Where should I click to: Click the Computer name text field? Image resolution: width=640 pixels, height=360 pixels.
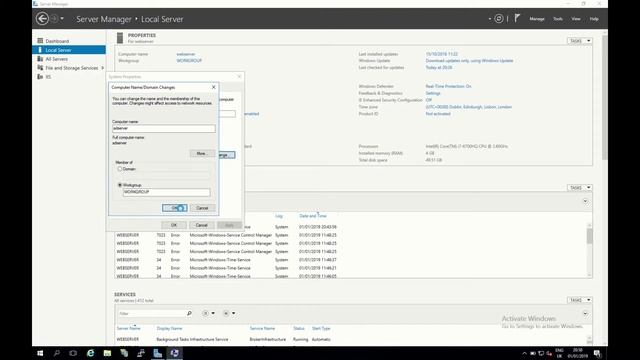pyautogui.click(x=164, y=128)
